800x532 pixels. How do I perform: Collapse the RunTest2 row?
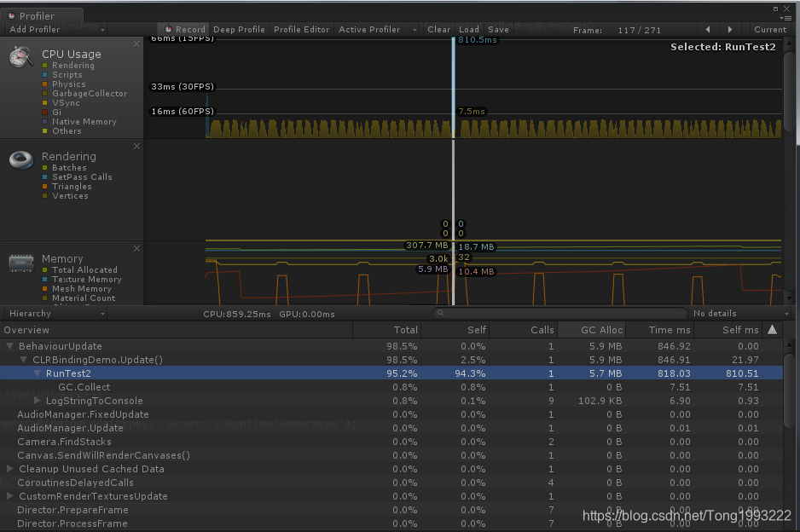click(x=37, y=373)
